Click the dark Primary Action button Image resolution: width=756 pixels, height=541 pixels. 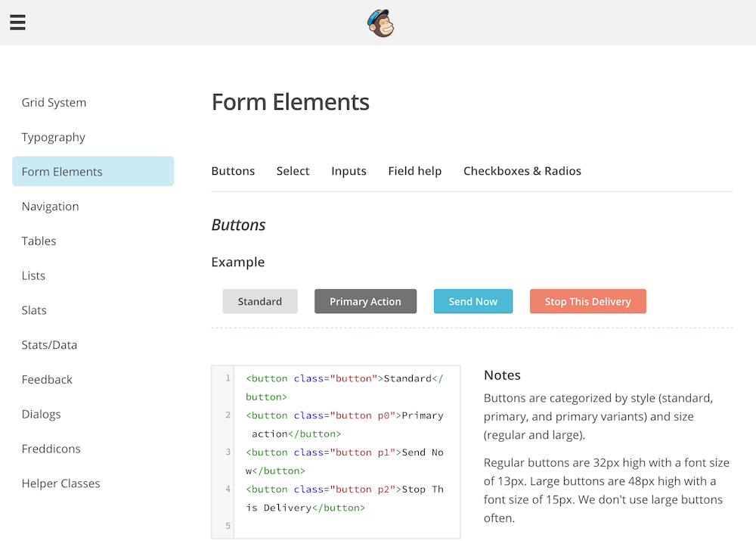365,301
